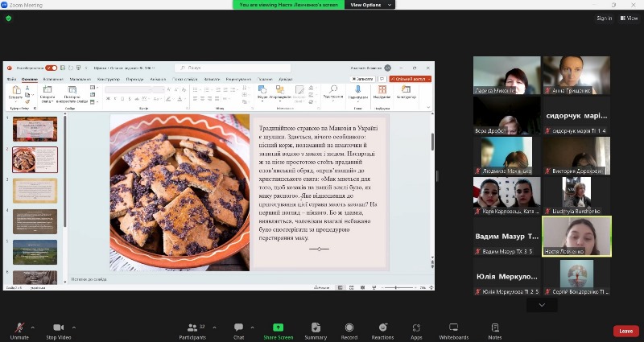Open the Reactions menu

tap(382, 330)
